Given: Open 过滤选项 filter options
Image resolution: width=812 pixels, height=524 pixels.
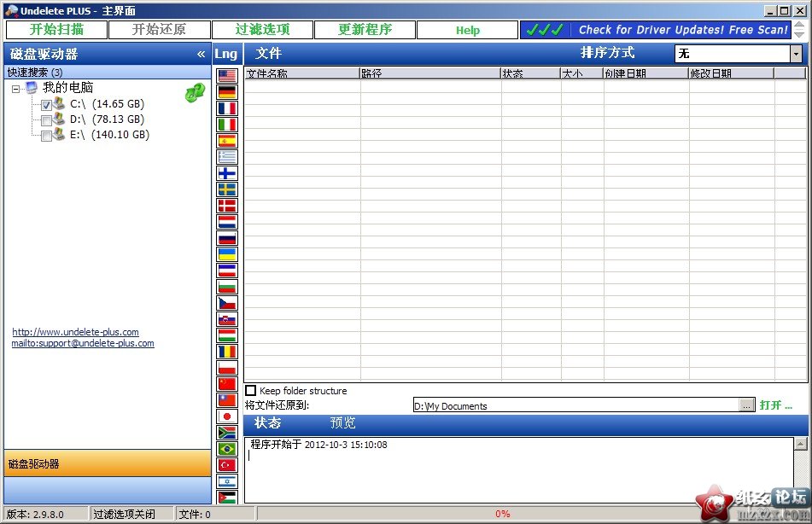Looking at the screenshot, I should (x=262, y=30).
